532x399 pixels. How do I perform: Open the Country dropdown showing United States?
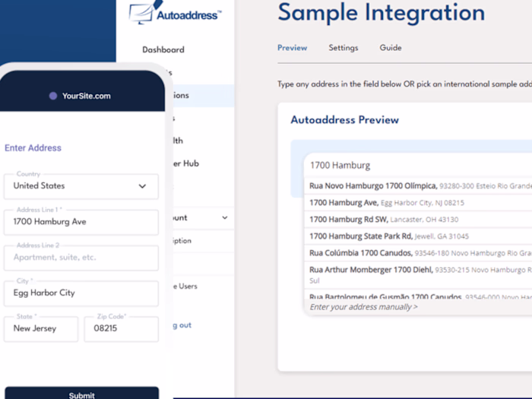(81, 186)
